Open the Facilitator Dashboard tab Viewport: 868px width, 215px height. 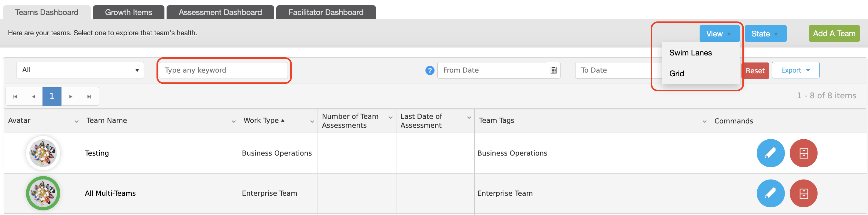point(326,13)
